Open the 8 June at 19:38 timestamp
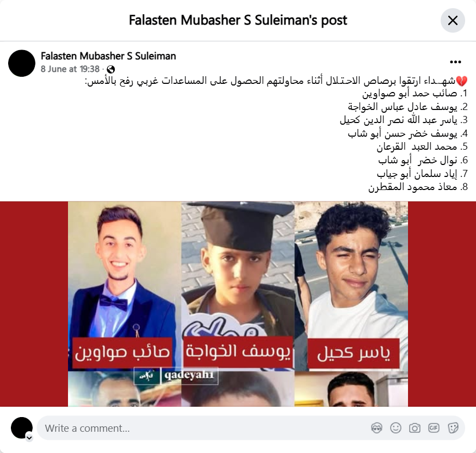Viewport: 476px width, 453px height. click(x=70, y=69)
